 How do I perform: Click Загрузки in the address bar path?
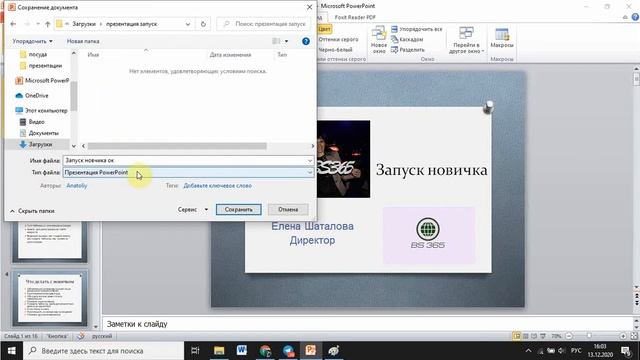click(x=84, y=24)
